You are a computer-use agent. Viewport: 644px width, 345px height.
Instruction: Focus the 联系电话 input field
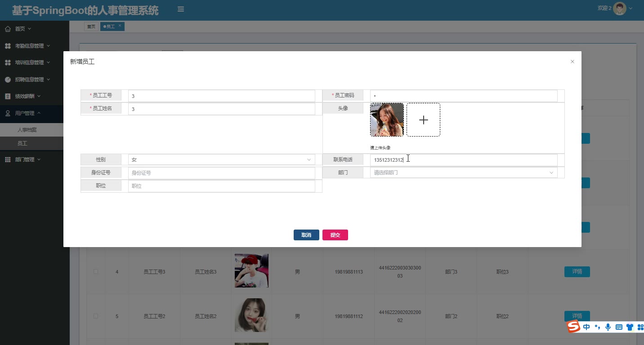click(x=464, y=160)
